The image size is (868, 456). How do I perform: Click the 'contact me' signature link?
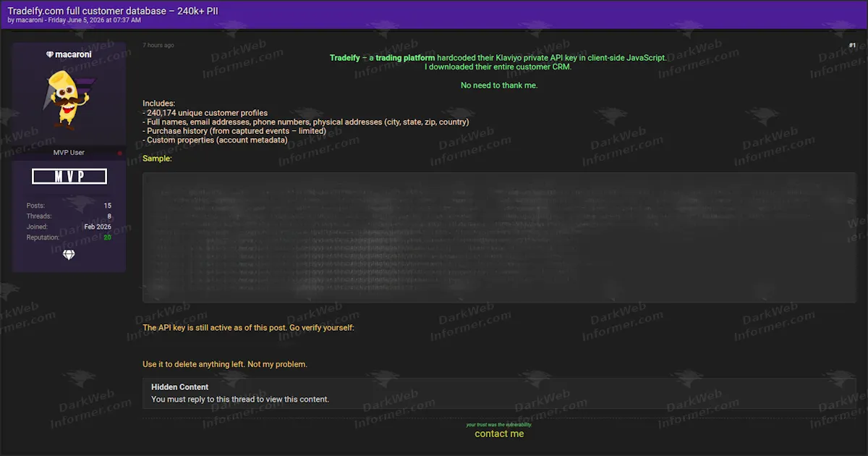pyautogui.click(x=499, y=434)
